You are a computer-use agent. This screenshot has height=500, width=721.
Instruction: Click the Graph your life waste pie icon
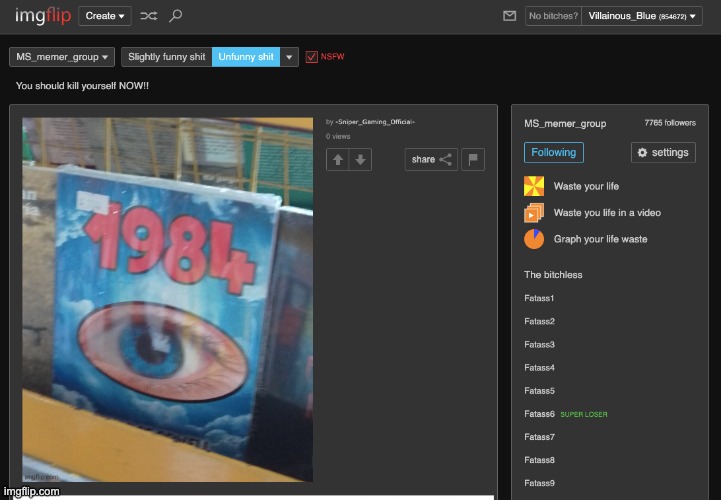pos(534,239)
